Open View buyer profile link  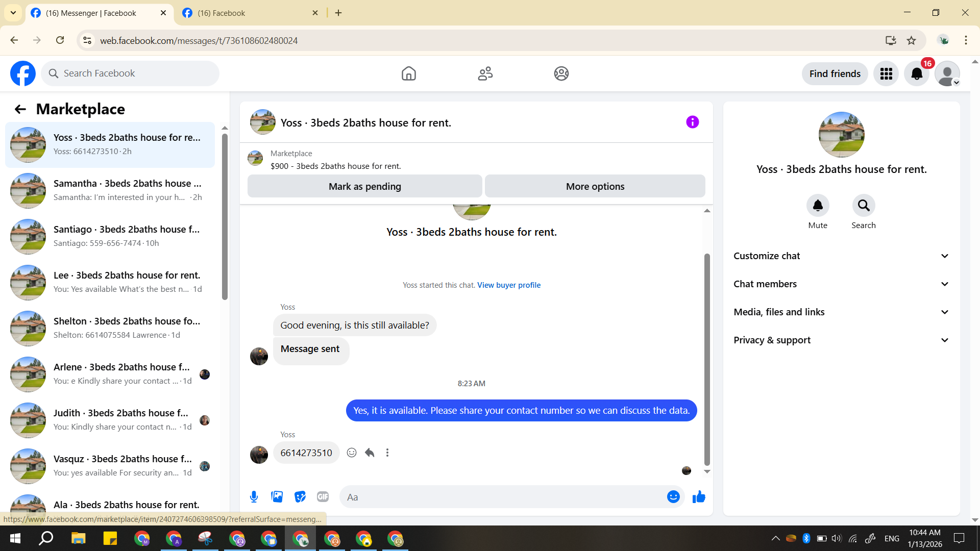click(508, 285)
